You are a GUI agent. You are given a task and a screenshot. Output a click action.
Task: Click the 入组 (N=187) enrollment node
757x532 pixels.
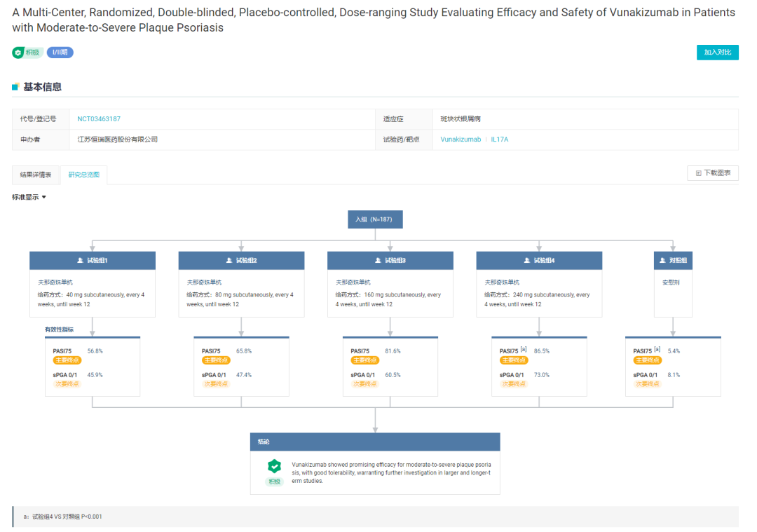point(375,219)
